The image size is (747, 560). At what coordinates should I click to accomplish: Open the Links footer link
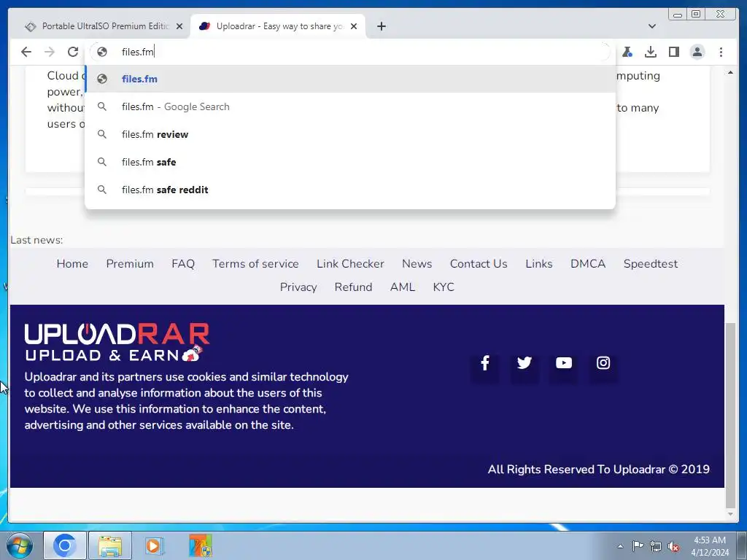coord(539,264)
